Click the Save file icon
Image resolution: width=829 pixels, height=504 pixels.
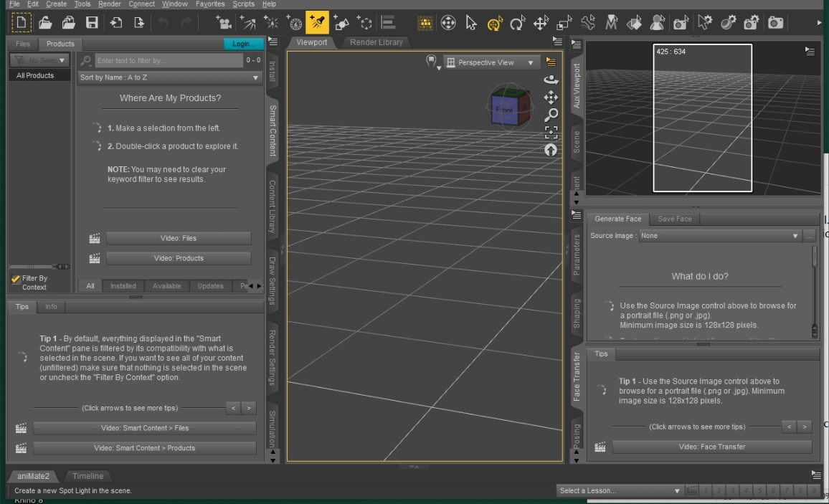91,22
